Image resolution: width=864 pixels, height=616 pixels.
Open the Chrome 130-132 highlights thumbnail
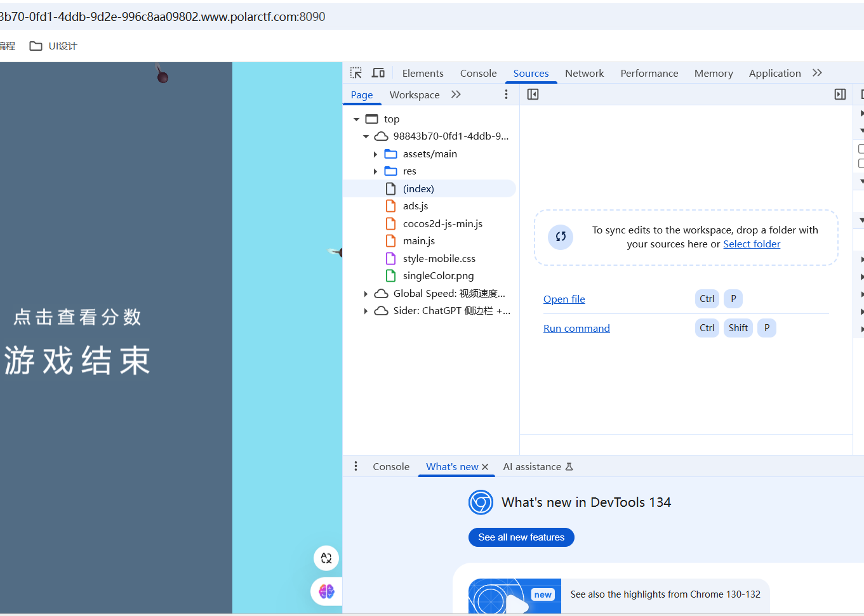point(515,596)
